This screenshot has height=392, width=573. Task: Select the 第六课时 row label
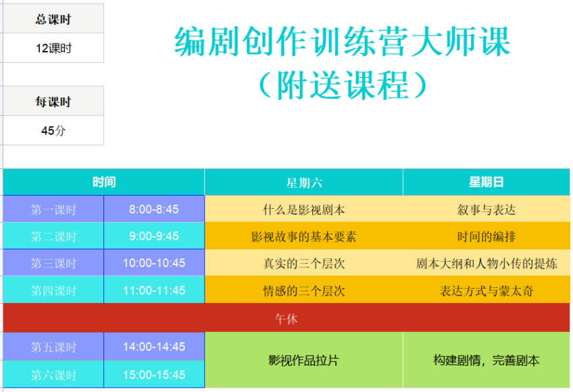[x=53, y=375]
